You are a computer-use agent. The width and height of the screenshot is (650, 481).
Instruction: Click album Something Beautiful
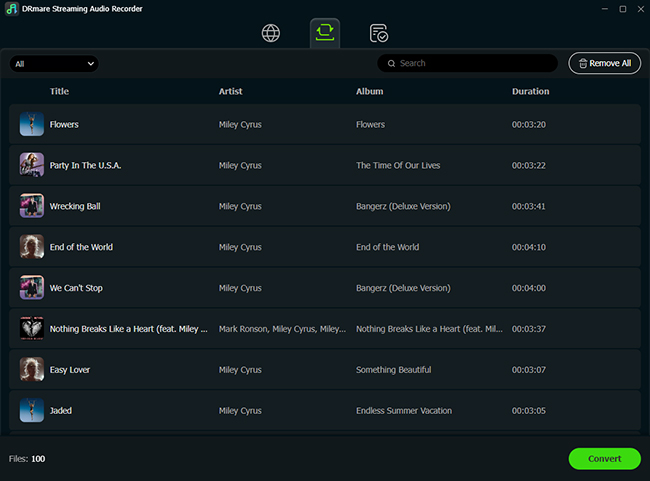tap(393, 369)
